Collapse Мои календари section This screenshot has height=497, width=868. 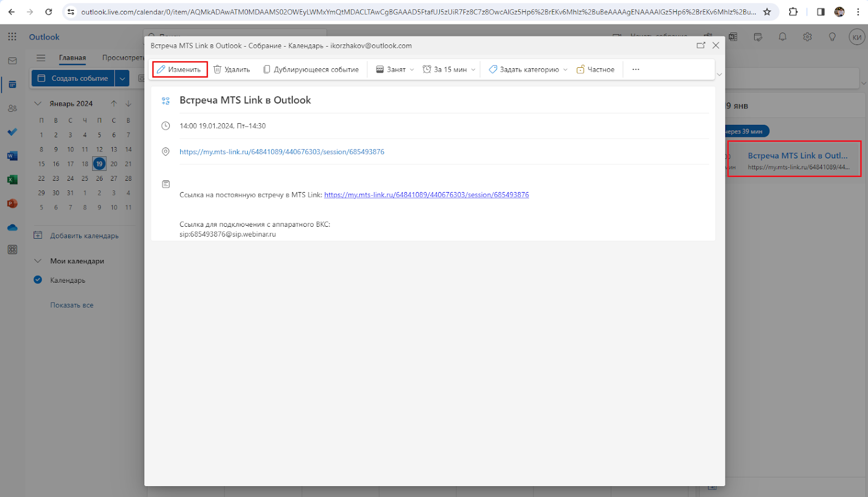38,261
